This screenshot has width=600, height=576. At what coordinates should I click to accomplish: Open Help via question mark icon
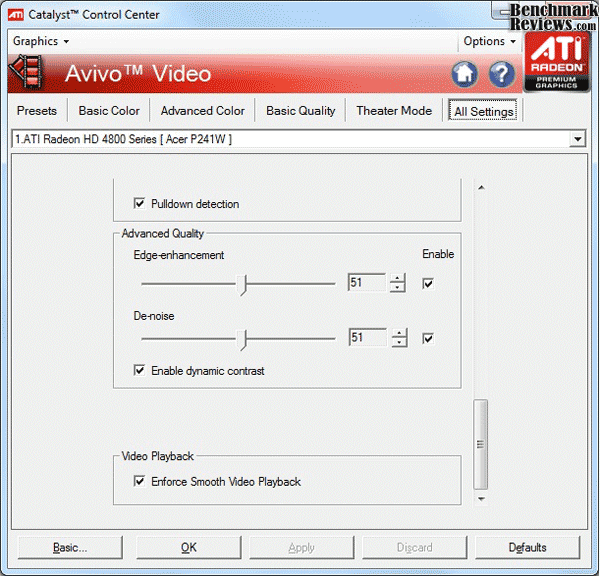(x=501, y=74)
